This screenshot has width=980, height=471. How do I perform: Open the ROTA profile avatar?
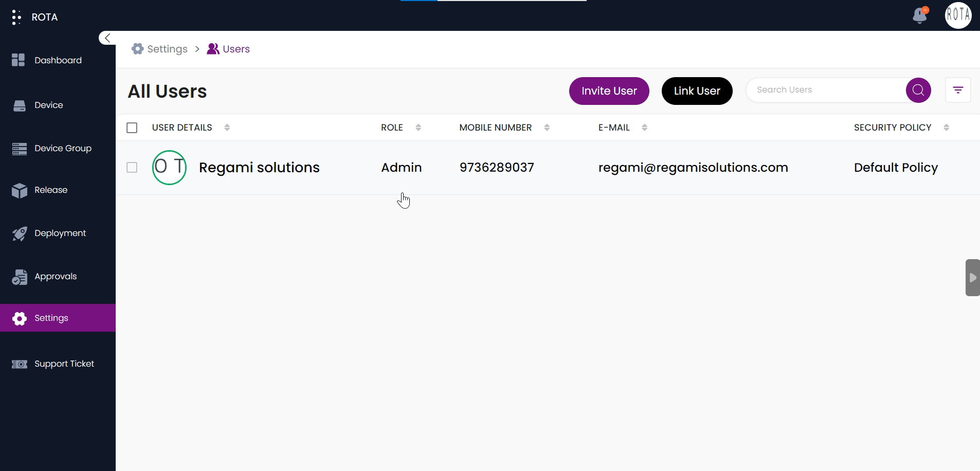(958, 15)
